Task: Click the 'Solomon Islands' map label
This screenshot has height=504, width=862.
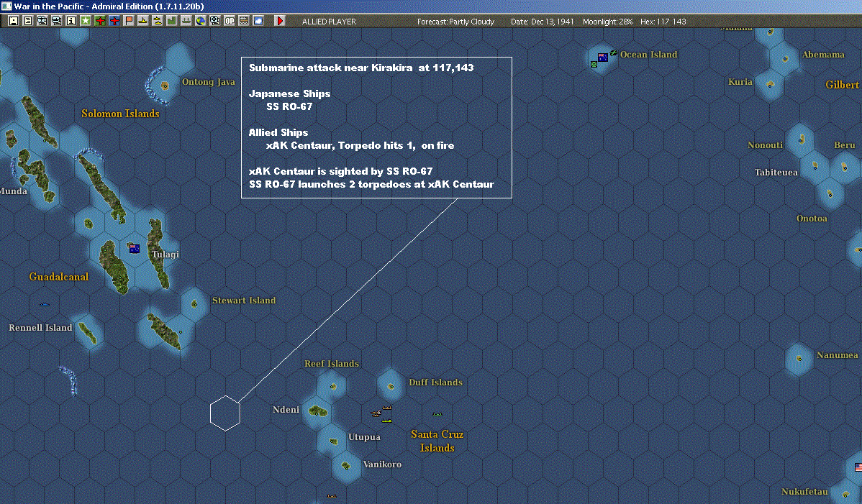Action: click(x=120, y=114)
